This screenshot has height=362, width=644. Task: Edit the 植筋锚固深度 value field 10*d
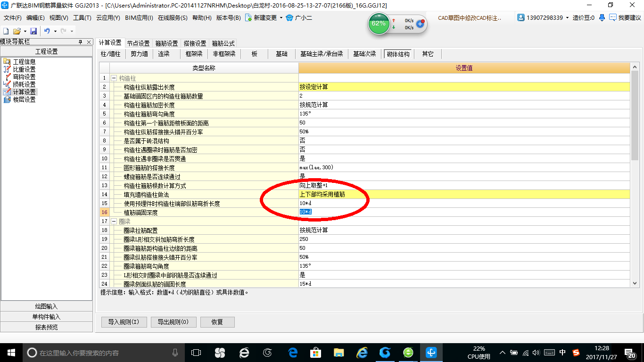tap(464, 212)
